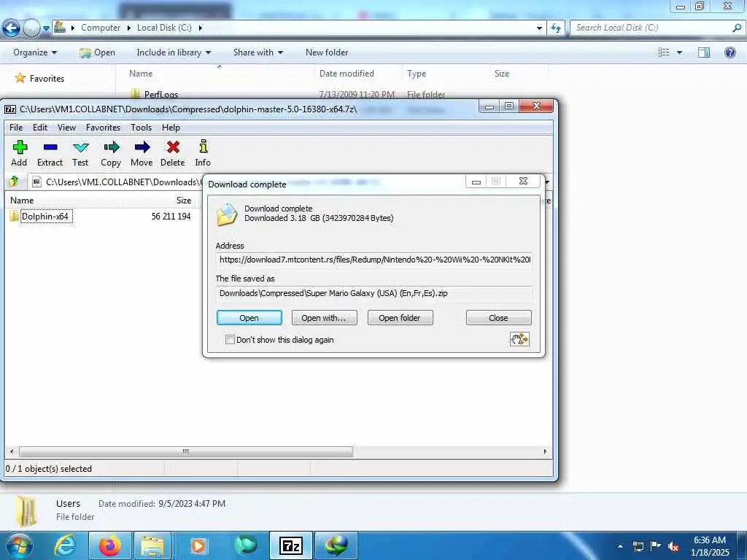Viewport: 747px width, 560px height.
Task: Click the Open button in Explorer toolbar
Action: click(x=98, y=52)
